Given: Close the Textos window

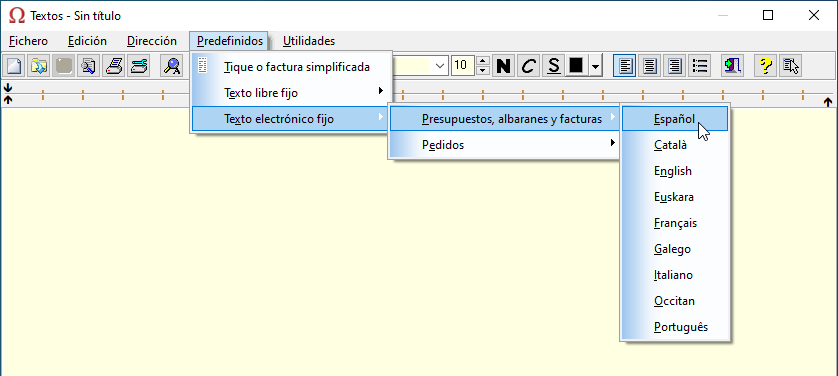Looking at the screenshot, I should (813, 15).
